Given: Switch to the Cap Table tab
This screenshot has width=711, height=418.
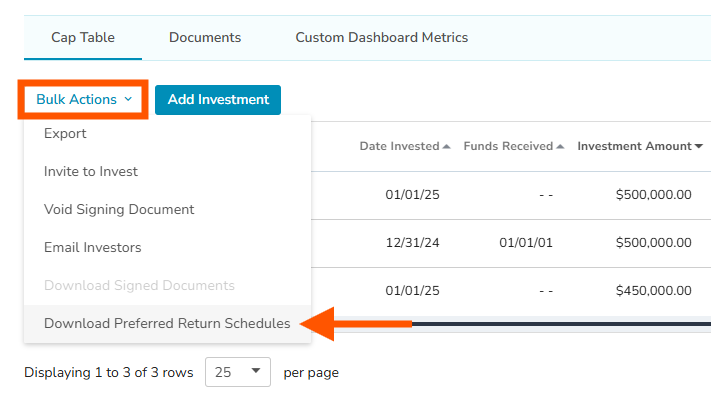Looking at the screenshot, I should (x=83, y=38).
